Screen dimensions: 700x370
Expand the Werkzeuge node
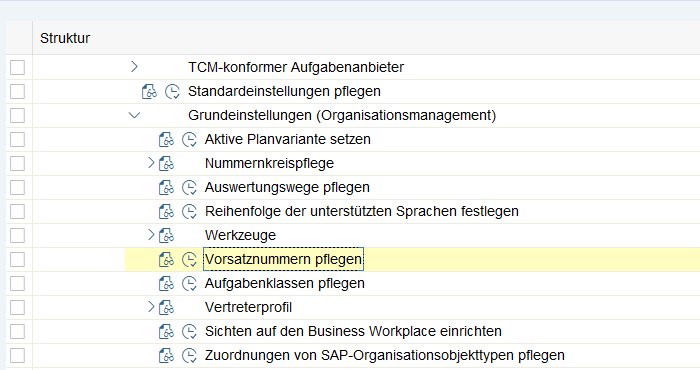(151, 235)
